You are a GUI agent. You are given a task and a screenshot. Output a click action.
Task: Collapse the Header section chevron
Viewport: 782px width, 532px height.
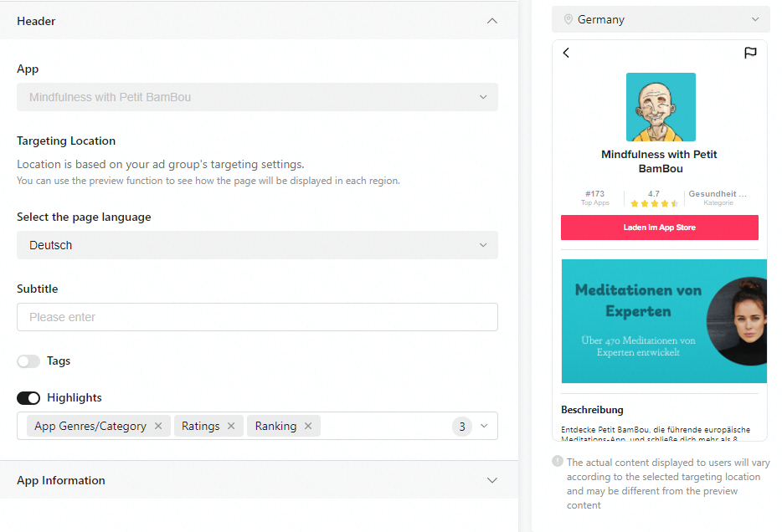coord(491,21)
